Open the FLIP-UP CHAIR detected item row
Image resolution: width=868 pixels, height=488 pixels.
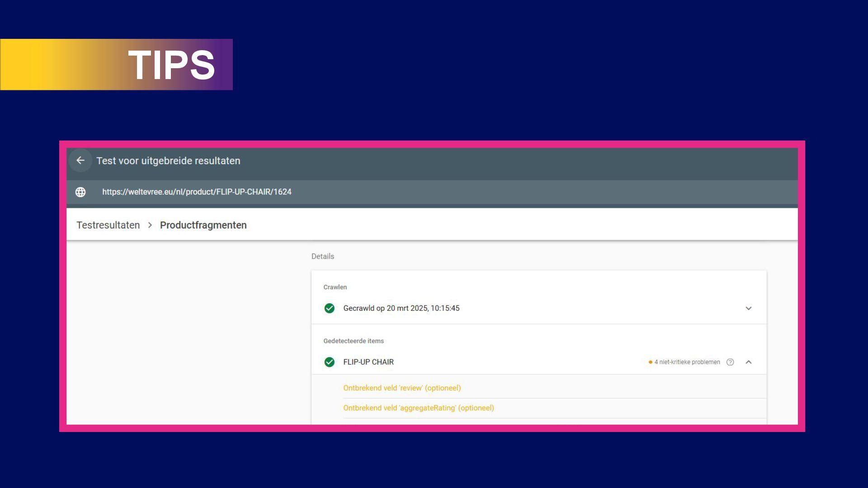368,362
